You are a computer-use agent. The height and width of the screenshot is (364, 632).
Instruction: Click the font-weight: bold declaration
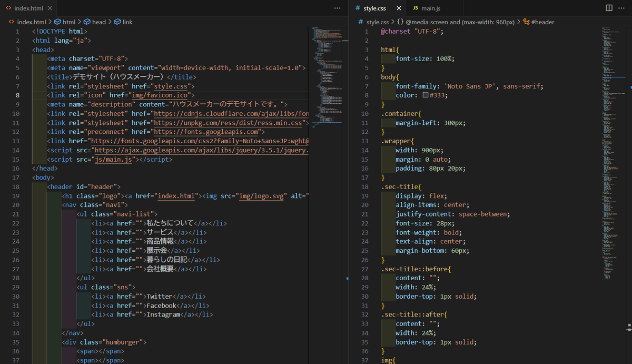click(429, 232)
